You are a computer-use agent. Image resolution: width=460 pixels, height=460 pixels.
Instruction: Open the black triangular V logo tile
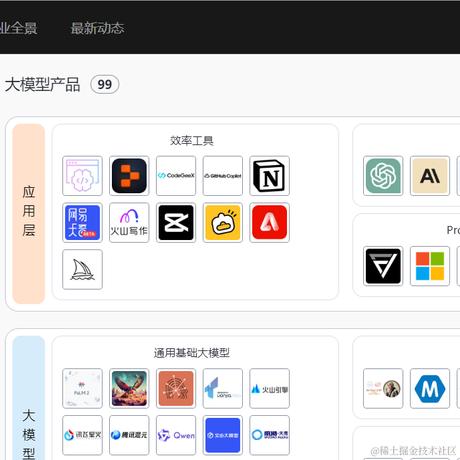[383, 266]
